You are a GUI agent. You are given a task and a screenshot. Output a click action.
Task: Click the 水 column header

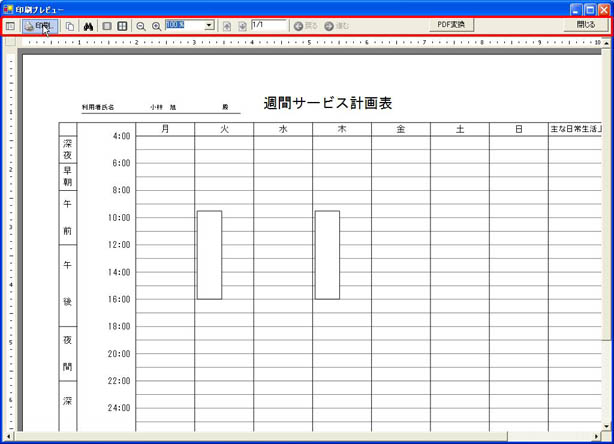tap(283, 129)
